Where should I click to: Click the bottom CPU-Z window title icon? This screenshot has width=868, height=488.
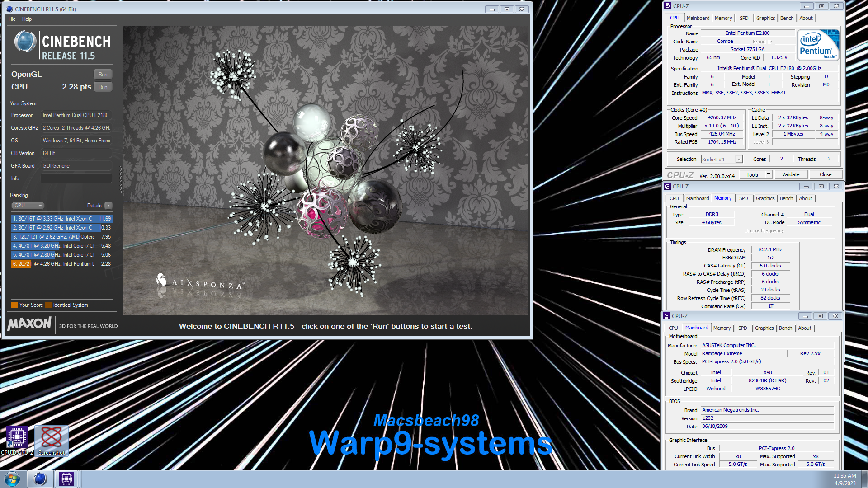click(x=666, y=316)
